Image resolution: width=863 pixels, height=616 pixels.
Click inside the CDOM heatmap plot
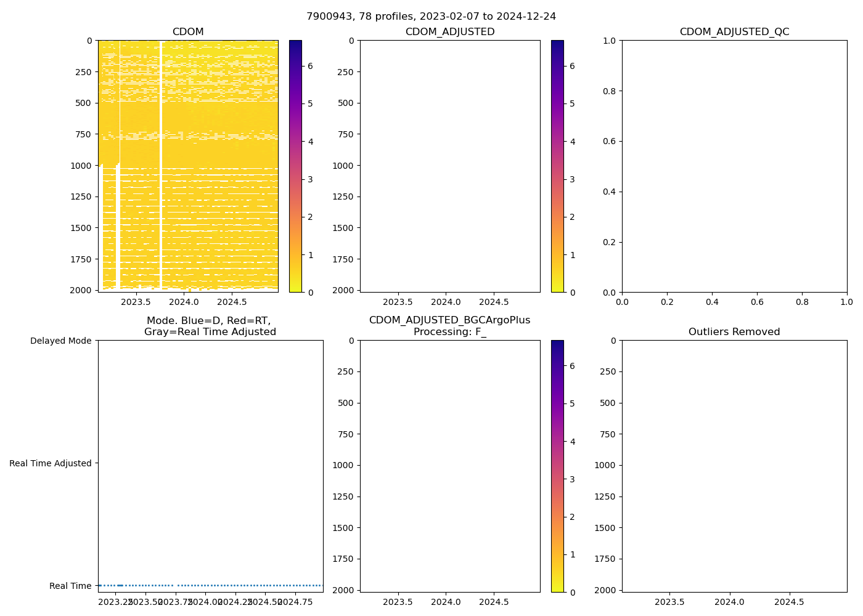(188, 166)
